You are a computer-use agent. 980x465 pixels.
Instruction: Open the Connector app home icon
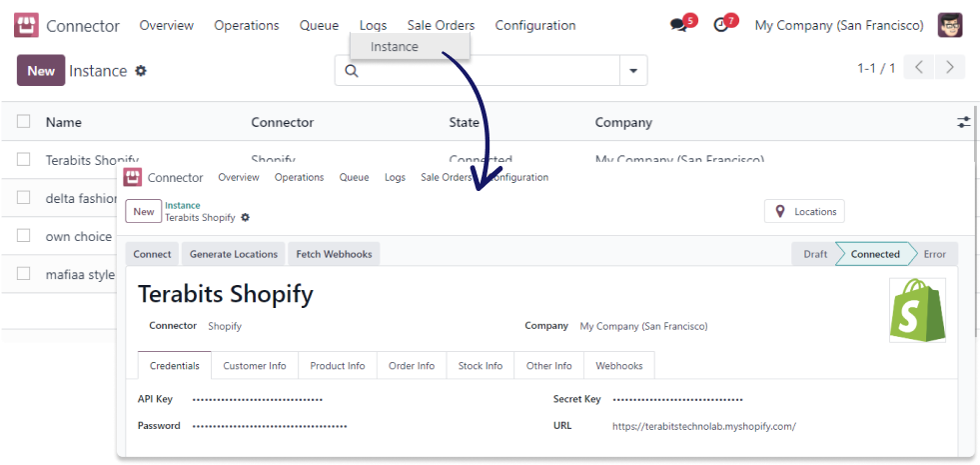click(26, 26)
